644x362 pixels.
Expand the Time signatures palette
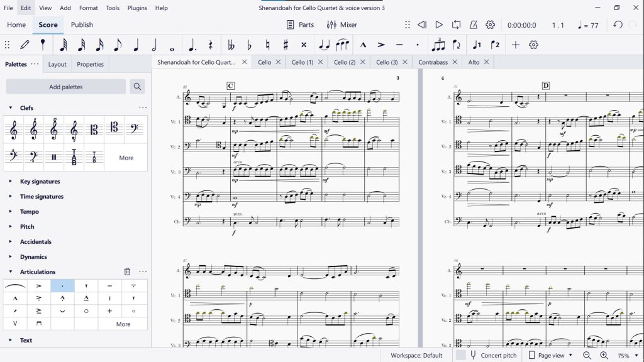[x=11, y=197]
